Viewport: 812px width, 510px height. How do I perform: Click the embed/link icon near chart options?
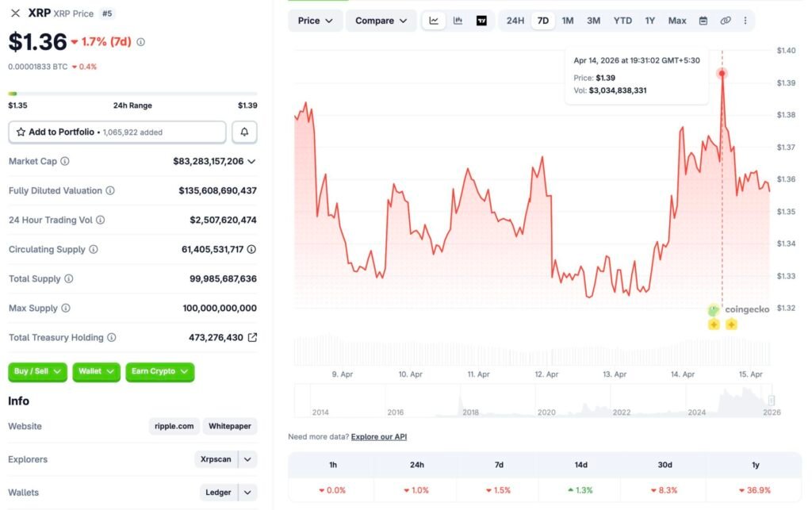pos(725,21)
